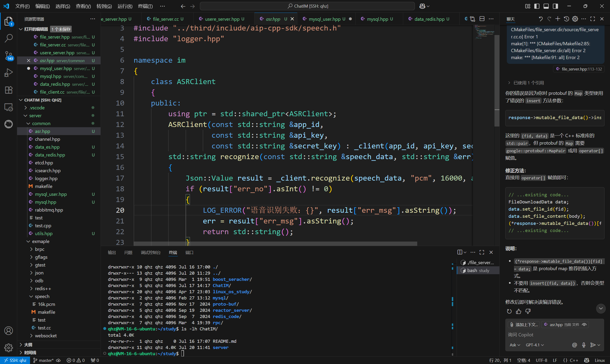This screenshot has width=610, height=364.
Task: Open the Extensions view
Action: point(9,90)
